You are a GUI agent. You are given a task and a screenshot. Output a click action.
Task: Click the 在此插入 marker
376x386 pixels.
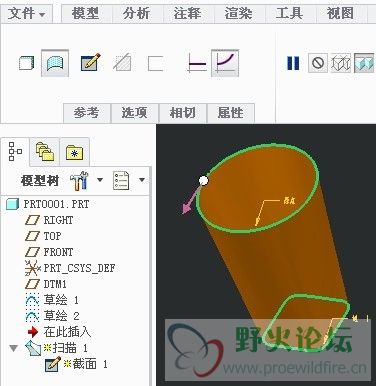(59, 332)
